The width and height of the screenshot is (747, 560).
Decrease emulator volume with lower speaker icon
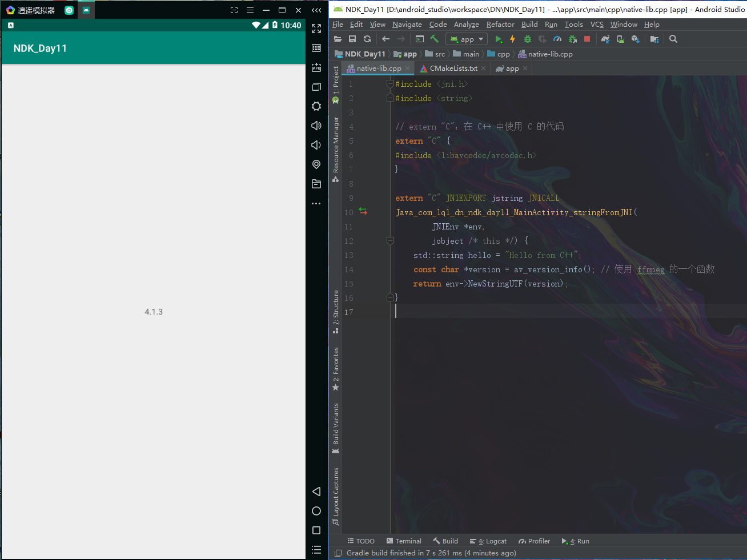pyautogui.click(x=316, y=145)
